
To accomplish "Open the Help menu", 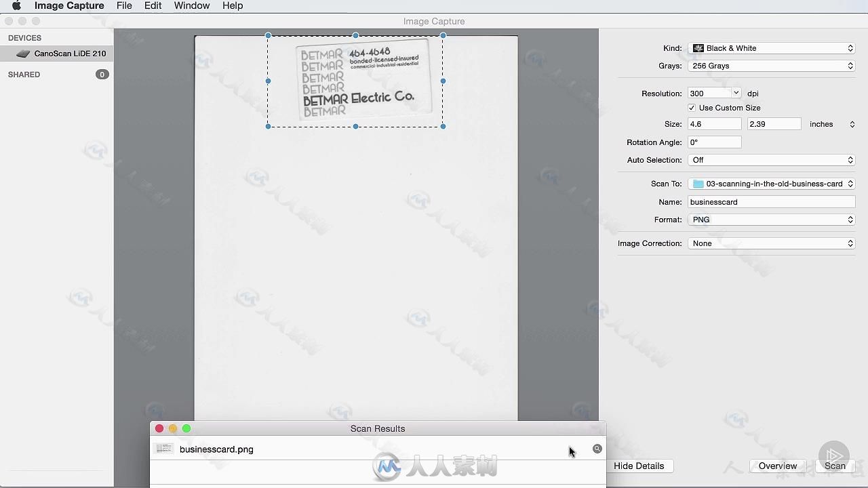I will (x=233, y=5).
